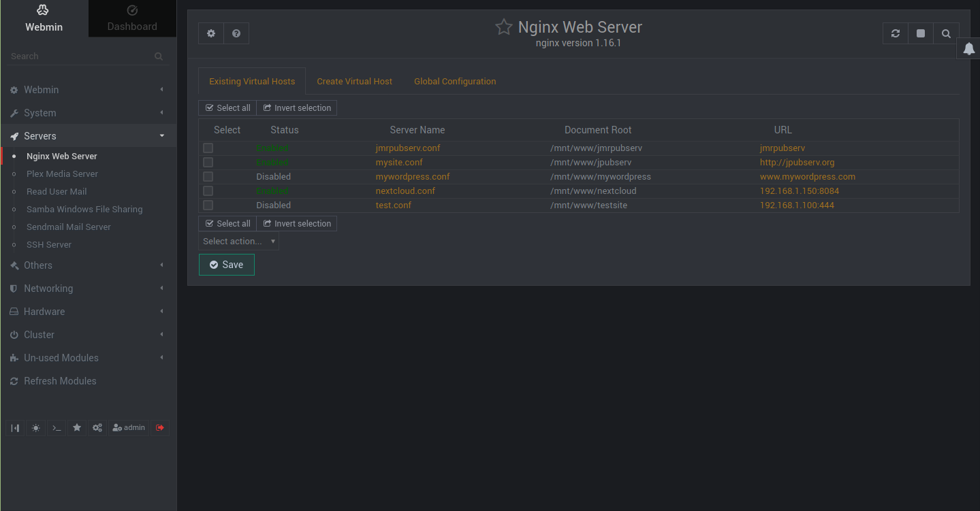Open favorites star icon in bottom bar
980x511 pixels.
click(77, 427)
